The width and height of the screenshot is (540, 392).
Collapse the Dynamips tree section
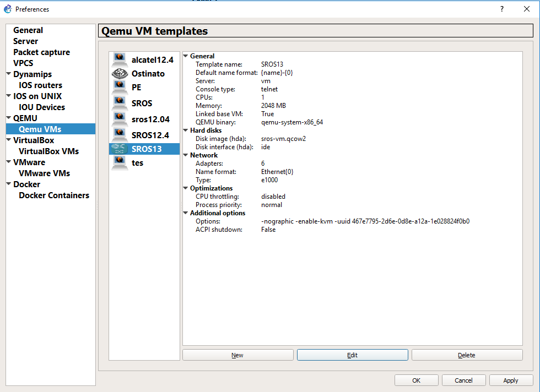coord(9,74)
